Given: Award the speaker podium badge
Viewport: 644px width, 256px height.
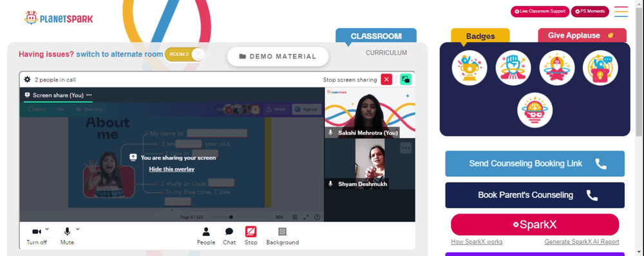Looking at the screenshot, I should point(600,68).
